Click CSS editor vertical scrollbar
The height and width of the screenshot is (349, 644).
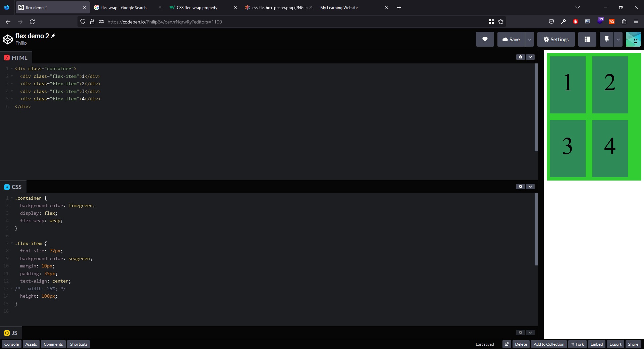pos(536,229)
